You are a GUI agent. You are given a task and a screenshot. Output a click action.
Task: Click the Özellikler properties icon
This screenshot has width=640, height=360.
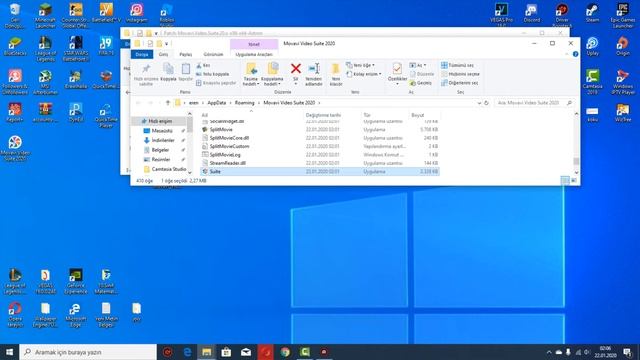(x=397, y=69)
